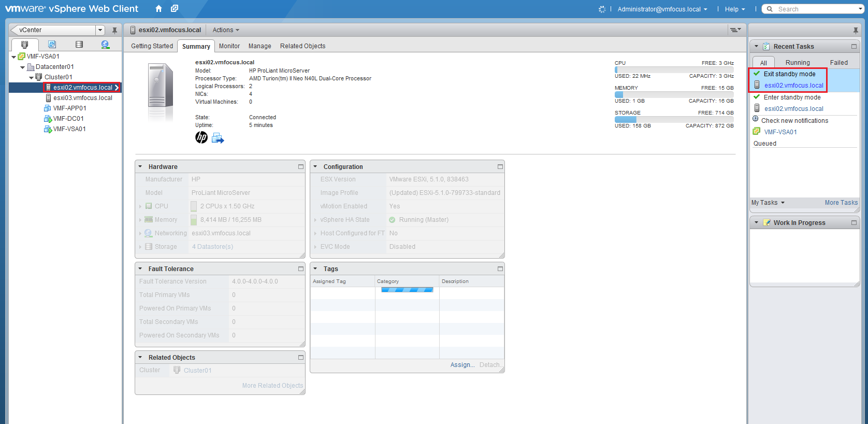This screenshot has width=868, height=424.
Task: Click the Assign... tag link
Action: pos(462,365)
